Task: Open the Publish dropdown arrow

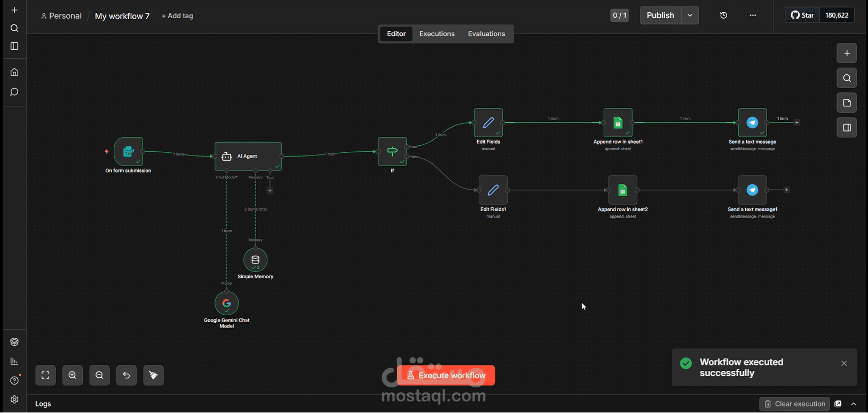Action: click(x=690, y=15)
